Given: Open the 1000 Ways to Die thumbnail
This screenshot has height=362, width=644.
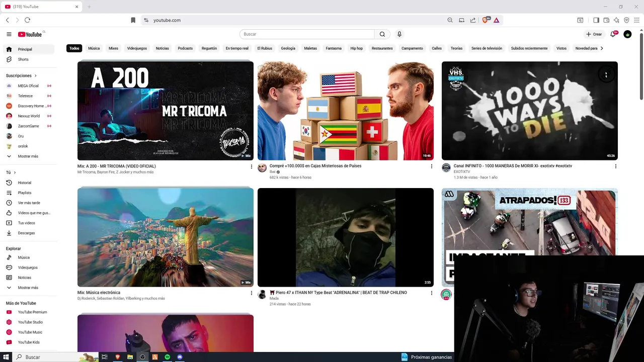Looking at the screenshot, I should (x=530, y=111).
